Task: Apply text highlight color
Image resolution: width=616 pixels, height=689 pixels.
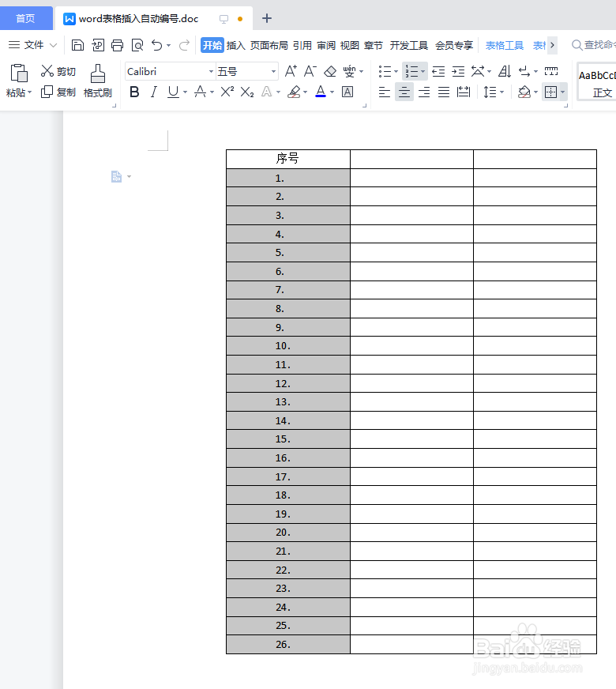Action: coord(294,92)
